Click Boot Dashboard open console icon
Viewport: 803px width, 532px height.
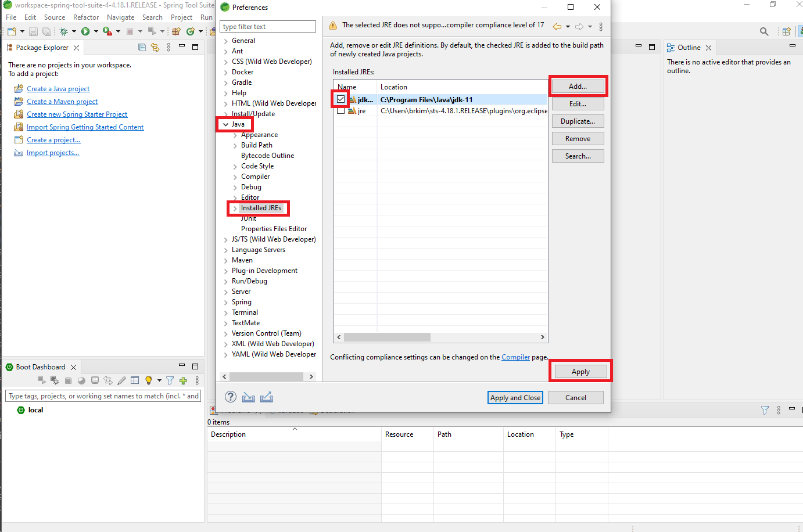(95, 380)
